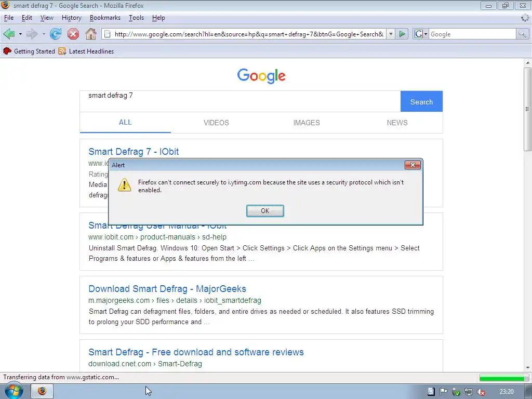Click the Firefox icon in the title bar
This screenshot has height=399, width=532.
5,5
